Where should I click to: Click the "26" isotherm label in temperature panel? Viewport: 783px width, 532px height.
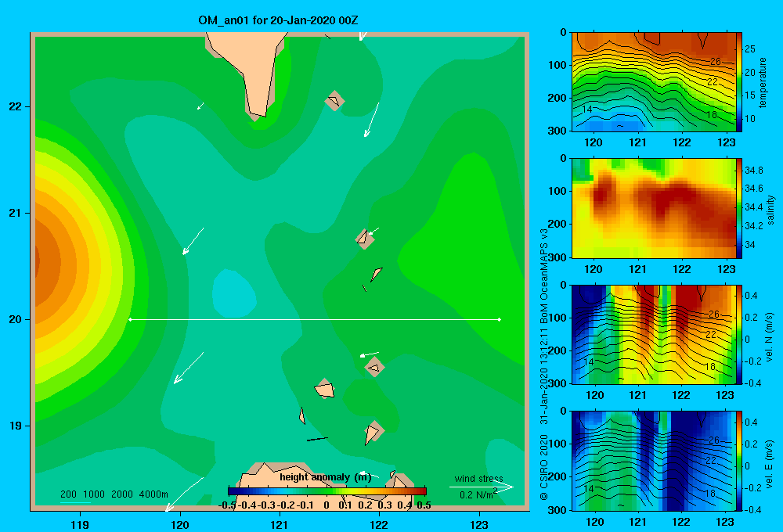[x=715, y=61]
